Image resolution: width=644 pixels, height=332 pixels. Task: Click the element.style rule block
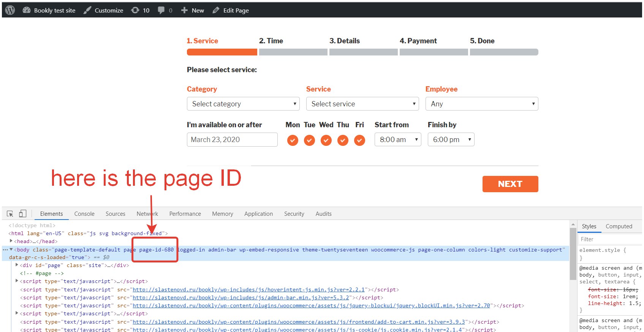coord(610,254)
